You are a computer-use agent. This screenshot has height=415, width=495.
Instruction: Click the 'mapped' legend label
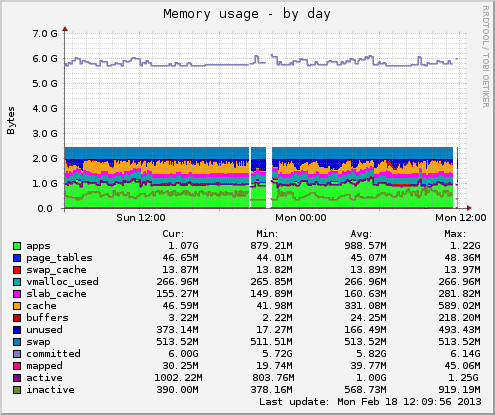tap(44, 366)
